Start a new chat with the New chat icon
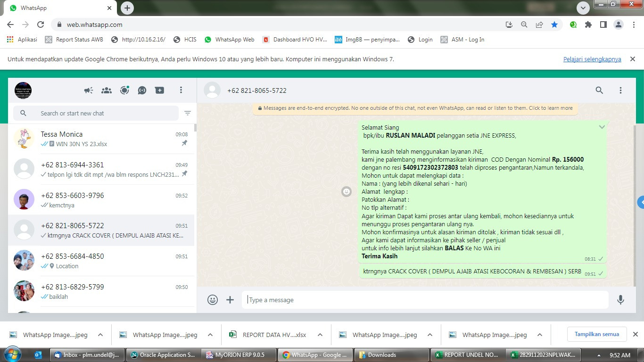Image resolution: width=644 pixels, height=362 pixels. 160,90
